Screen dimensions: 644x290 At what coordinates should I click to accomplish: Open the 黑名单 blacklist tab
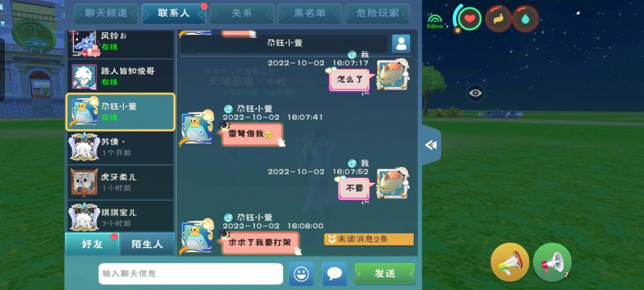pos(310,13)
